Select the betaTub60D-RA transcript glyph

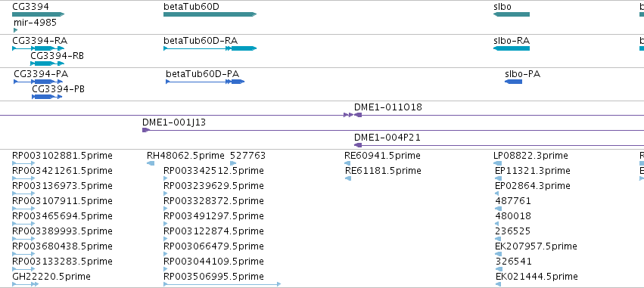210,48
